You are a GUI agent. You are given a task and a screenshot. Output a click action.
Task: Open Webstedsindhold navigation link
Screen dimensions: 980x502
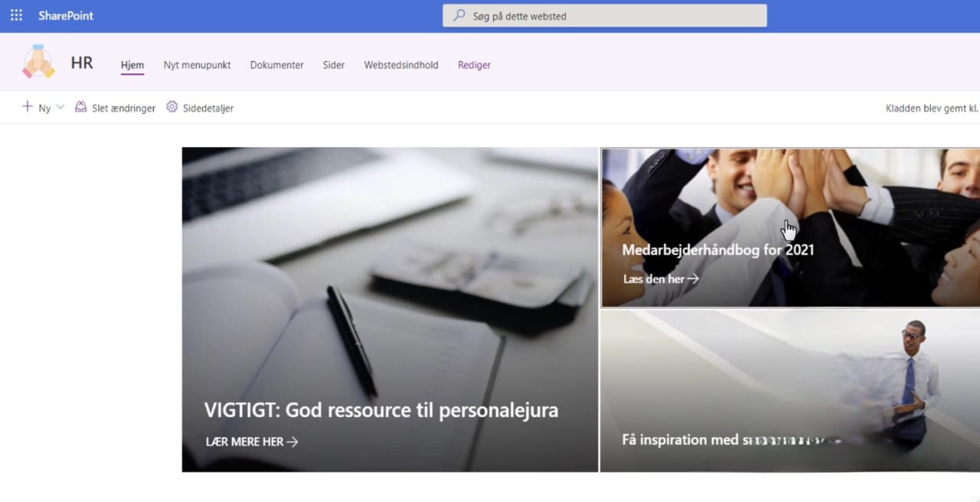coord(401,65)
